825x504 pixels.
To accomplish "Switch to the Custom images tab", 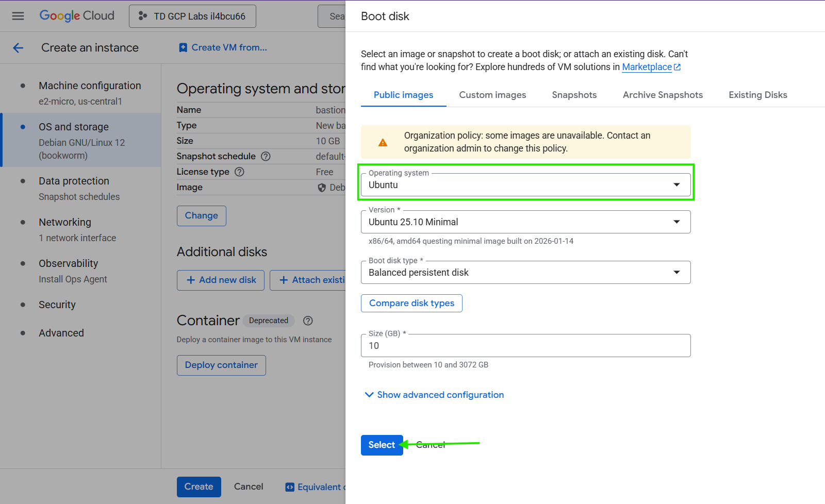I will tap(492, 95).
